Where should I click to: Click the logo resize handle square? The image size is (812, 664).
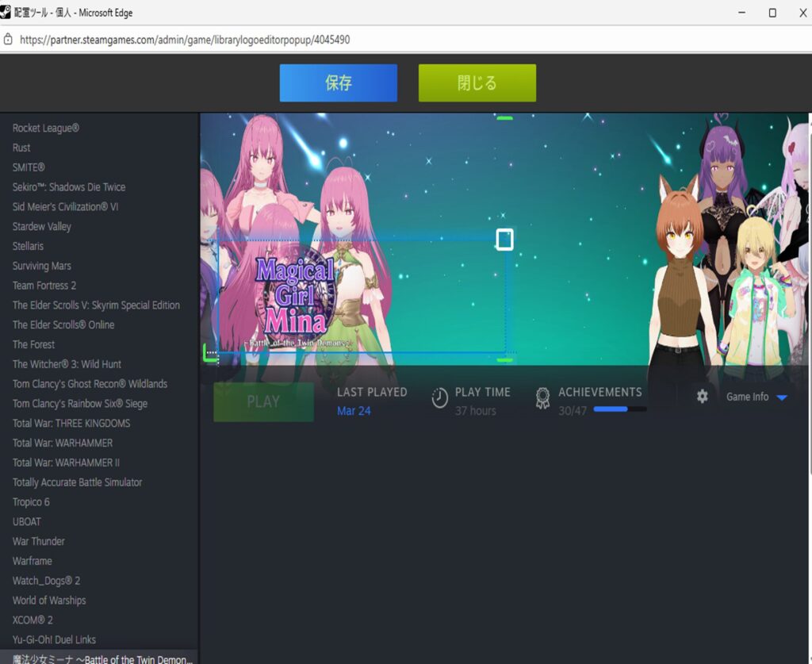(x=504, y=239)
